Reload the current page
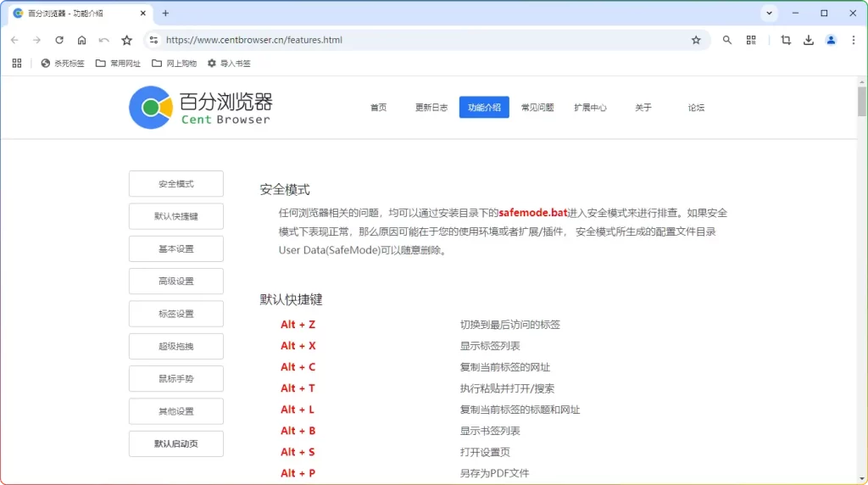 point(59,40)
